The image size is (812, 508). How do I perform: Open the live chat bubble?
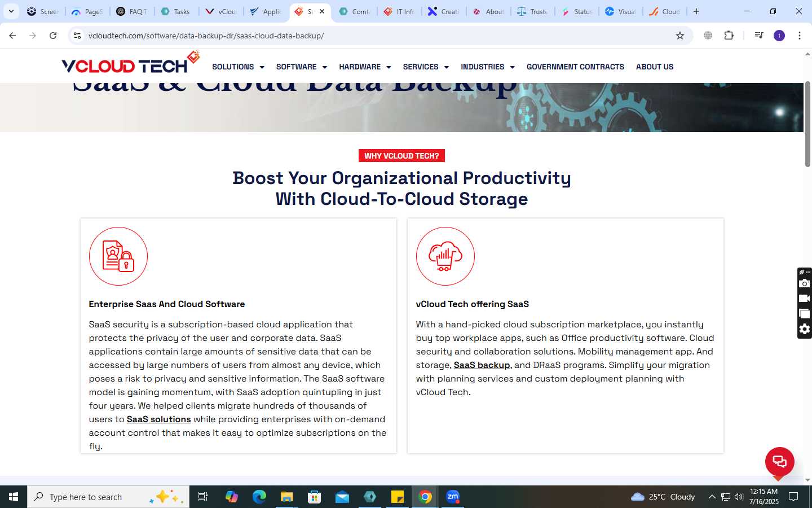pos(779,461)
